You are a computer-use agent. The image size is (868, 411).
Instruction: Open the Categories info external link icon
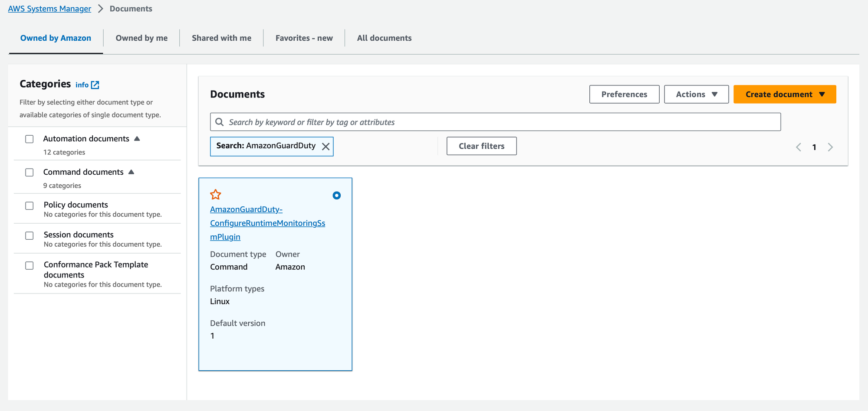click(x=95, y=85)
